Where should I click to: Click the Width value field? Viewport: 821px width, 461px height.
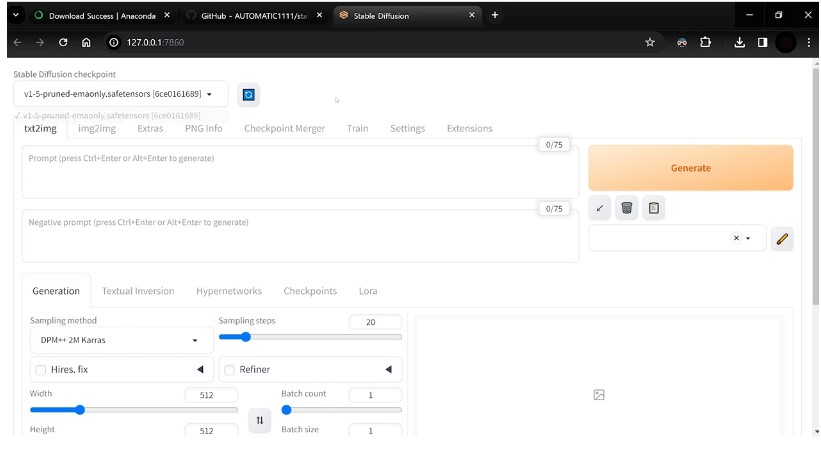[211, 394]
